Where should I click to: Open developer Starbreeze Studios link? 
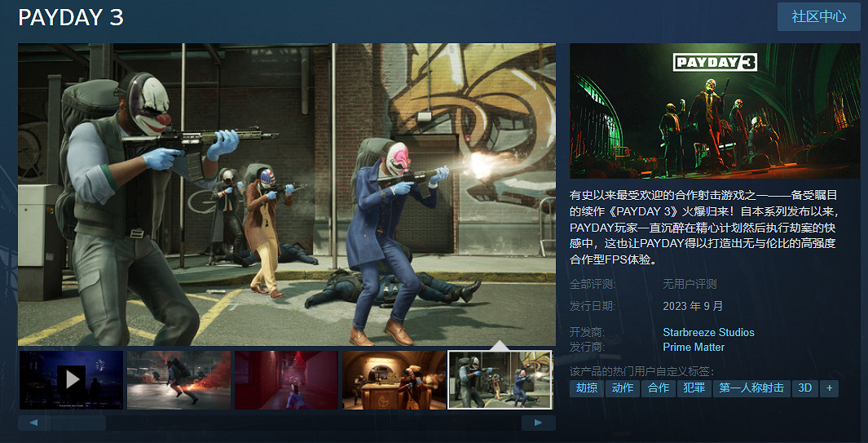[708, 332]
